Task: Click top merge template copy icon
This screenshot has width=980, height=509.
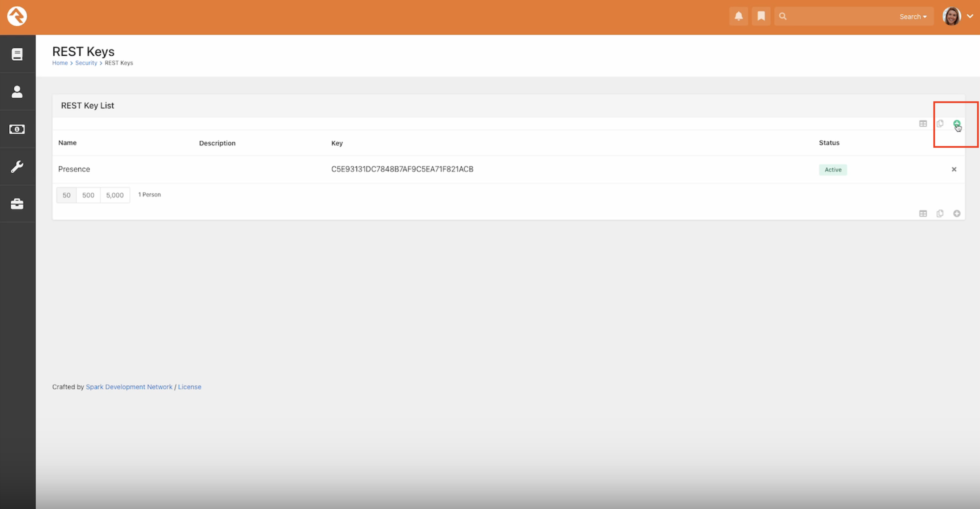Action: click(x=940, y=124)
